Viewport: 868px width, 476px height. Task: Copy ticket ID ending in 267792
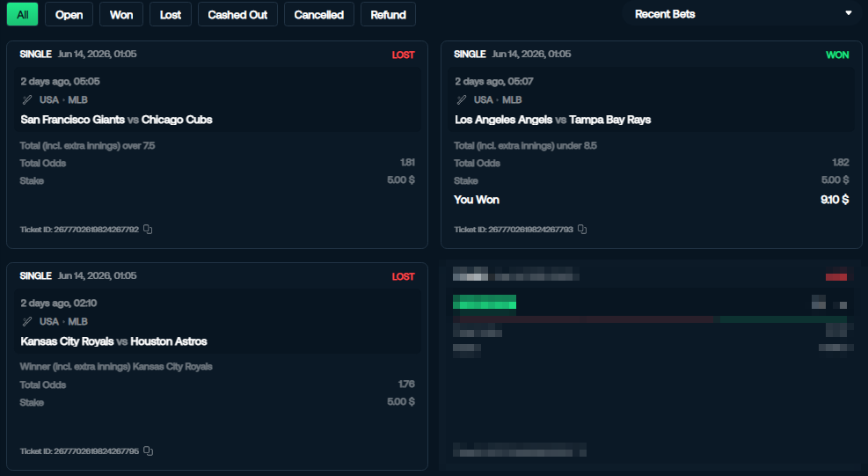[148, 230]
